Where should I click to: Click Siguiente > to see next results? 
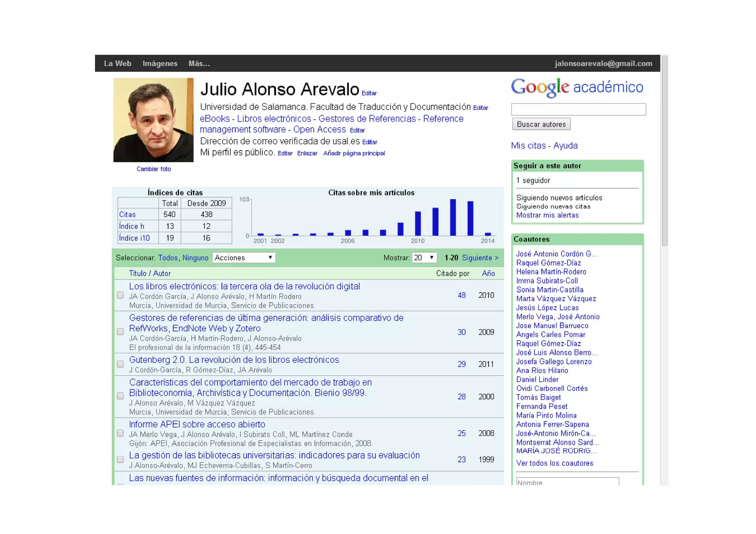[480, 258]
